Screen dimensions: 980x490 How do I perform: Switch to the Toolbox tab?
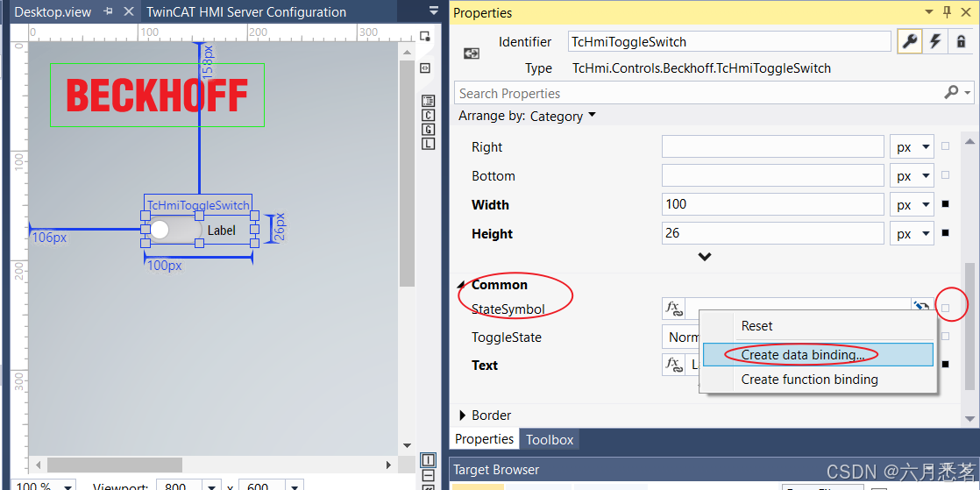point(550,439)
